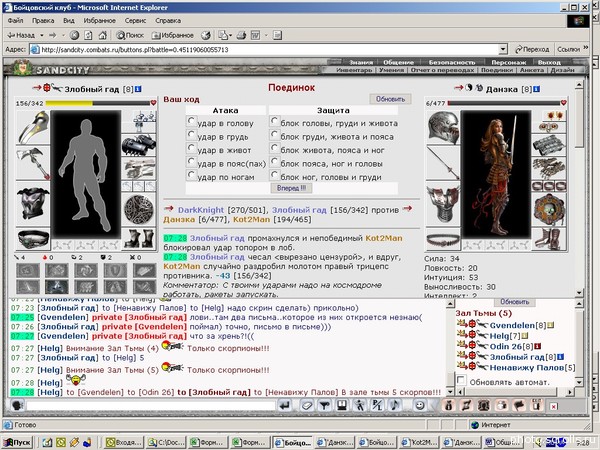Select attack 'удар в живот'
Viewport: 600px width, 450px height.
191,148
